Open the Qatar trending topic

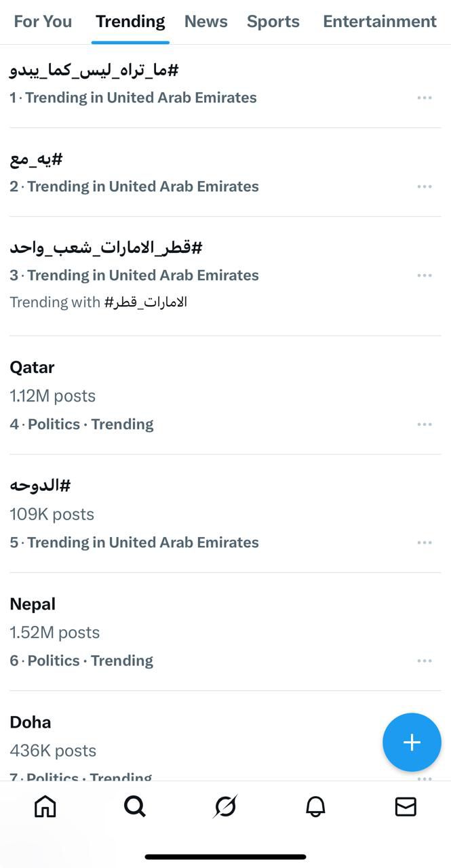tap(31, 367)
